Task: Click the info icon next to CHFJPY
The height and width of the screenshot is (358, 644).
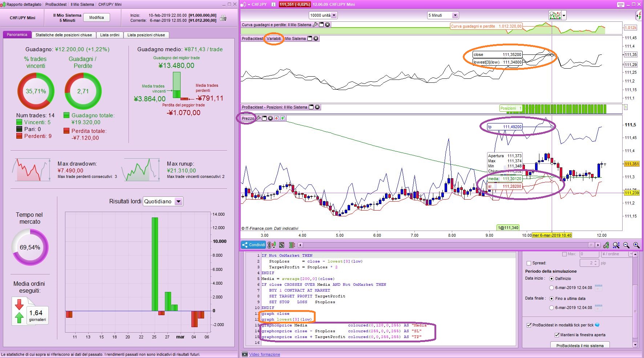Action: 274,4
